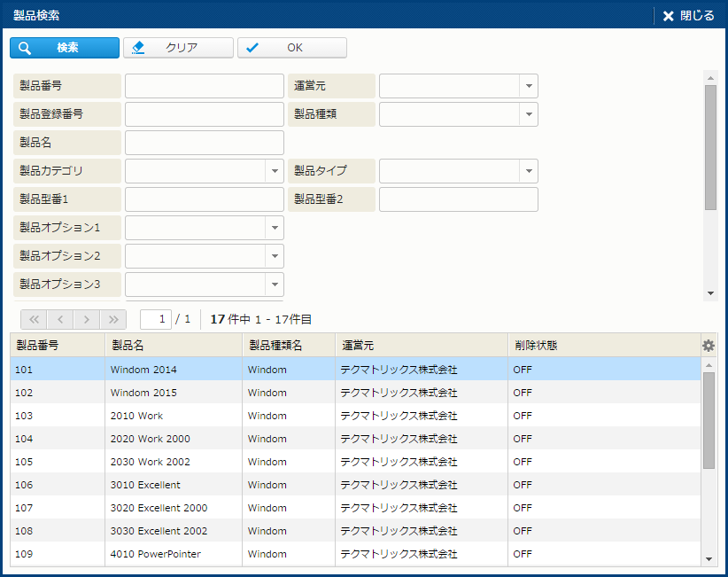The height and width of the screenshot is (577, 728).
Task: Go to next page of results
Action: [87, 319]
